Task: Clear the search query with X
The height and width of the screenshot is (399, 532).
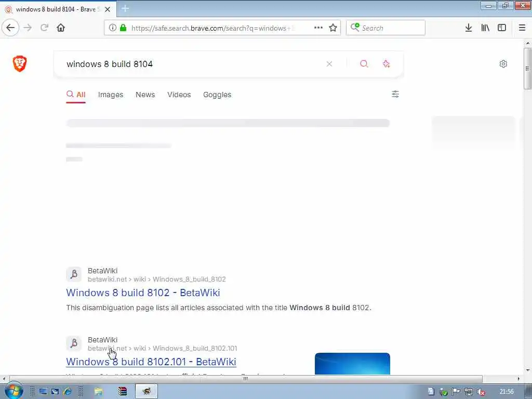Action: (329, 64)
